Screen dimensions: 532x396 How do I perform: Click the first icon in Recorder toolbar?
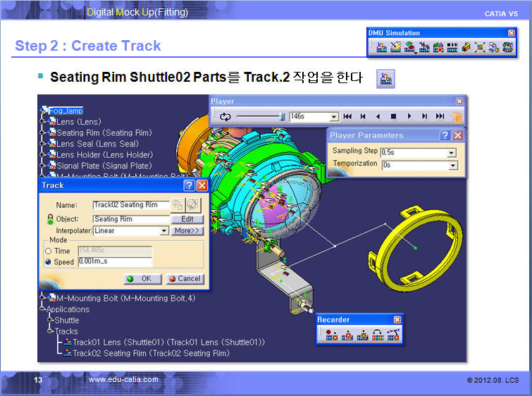(331, 336)
